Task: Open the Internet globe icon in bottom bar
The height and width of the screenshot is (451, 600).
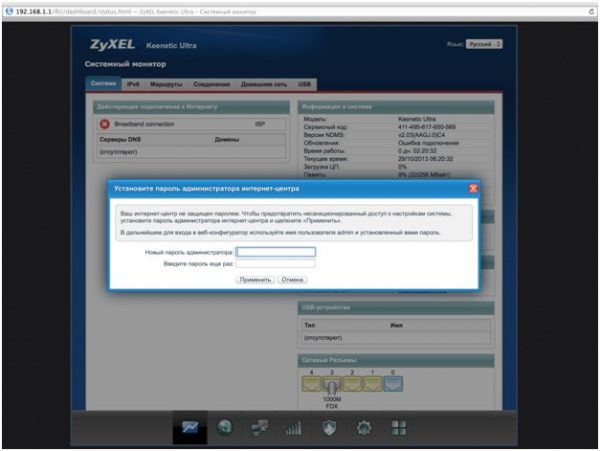Action: [225, 427]
